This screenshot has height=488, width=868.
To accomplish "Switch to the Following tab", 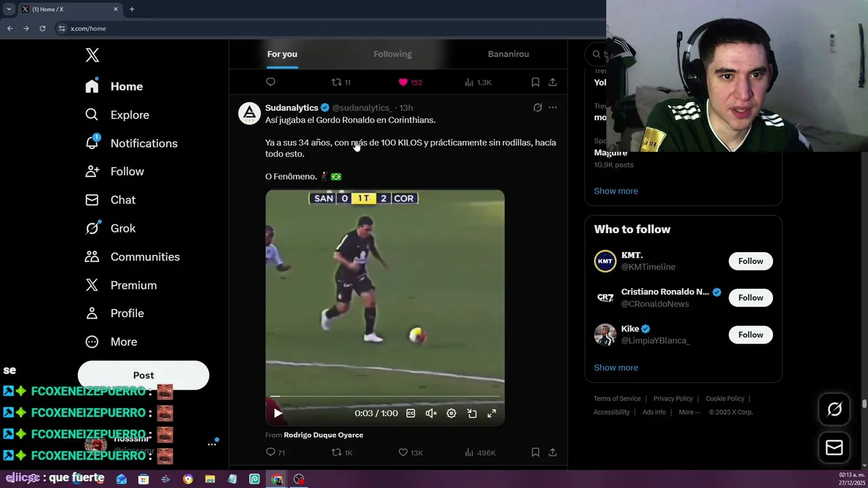I will coord(393,54).
